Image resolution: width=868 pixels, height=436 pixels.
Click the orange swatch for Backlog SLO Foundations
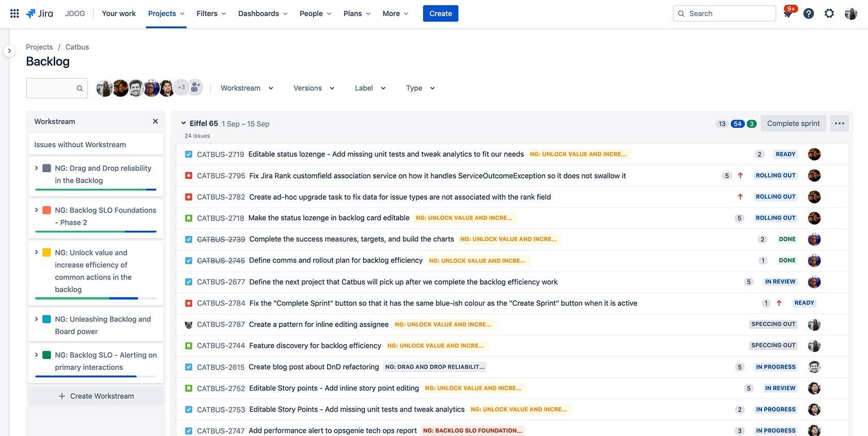[x=47, y=210]
